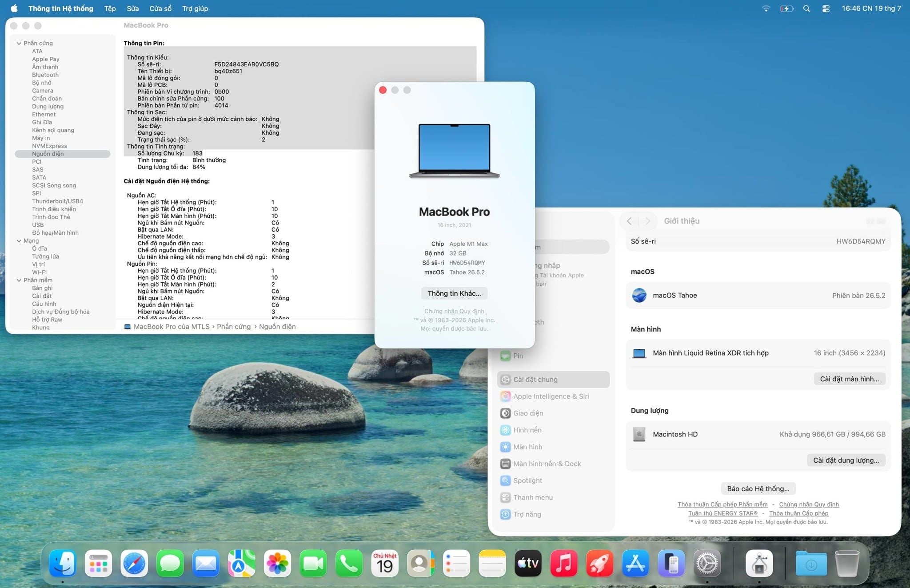
Task: Select Thunderbolt/USB4 in the sidebar
Action: (x=63, y=201)
